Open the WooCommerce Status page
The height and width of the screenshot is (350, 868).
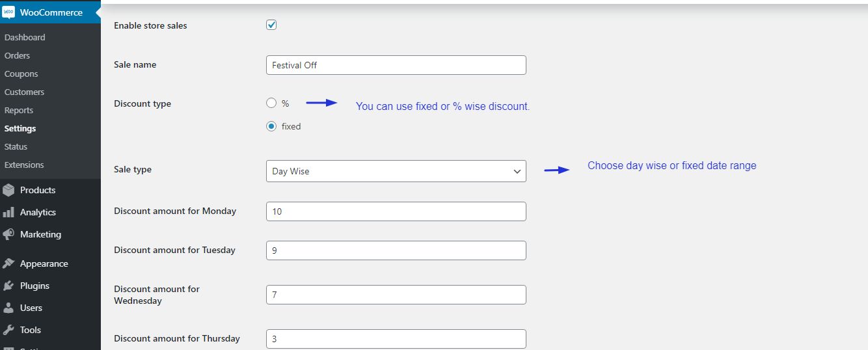[x=16, y=146]
